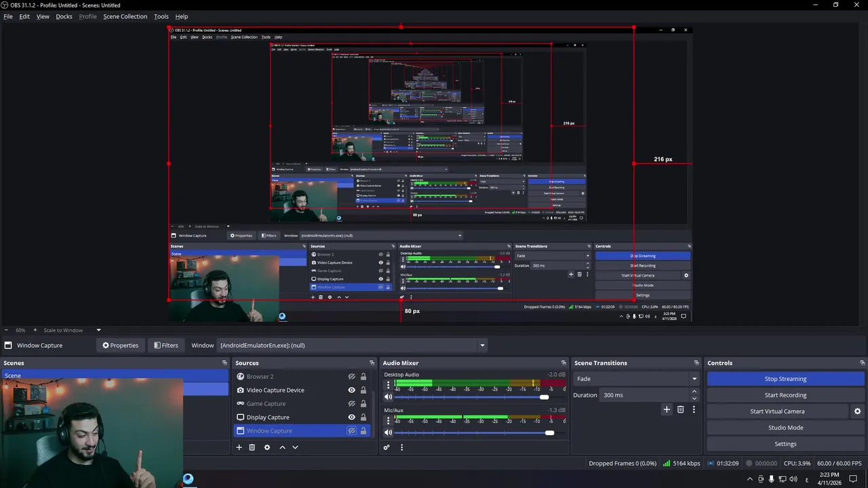Image resolution: width=868 pixels, height=488 pixels.
Task: Float the Scene Transitions dock panel
Action: coord(696,363)
